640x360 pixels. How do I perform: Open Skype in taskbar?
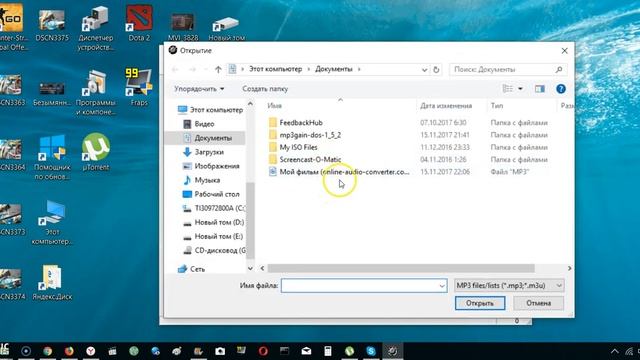[371, 351]
